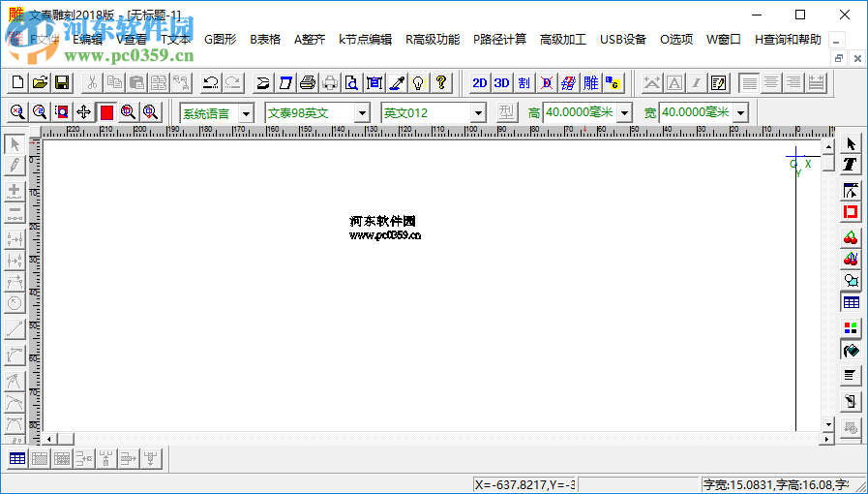This screenshot has width=868, height=494.
Task: Click the 雕 engrave output button
Action: (x=590, y=83)
